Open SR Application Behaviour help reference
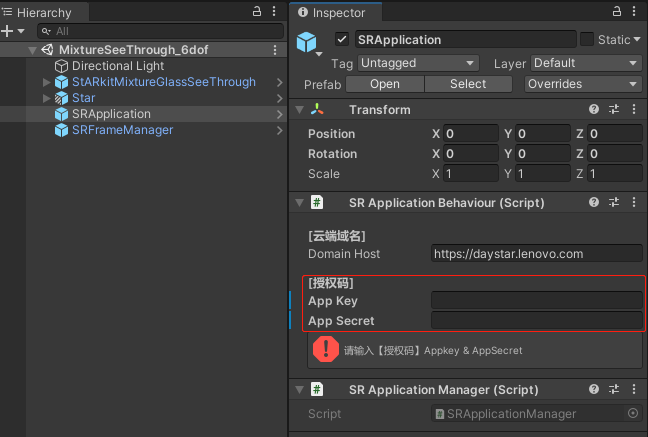Image resolution: width=648 pixels, height=437 pixels. point(594,202)
